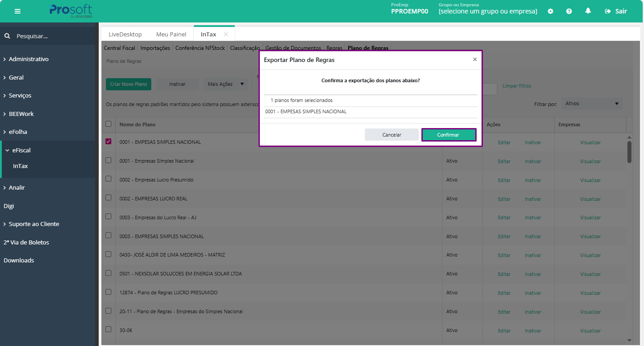Open the Conferência NFStock section
Viewport: 644px width, 346px height.
pyautogui.click(x=201, y=48)
